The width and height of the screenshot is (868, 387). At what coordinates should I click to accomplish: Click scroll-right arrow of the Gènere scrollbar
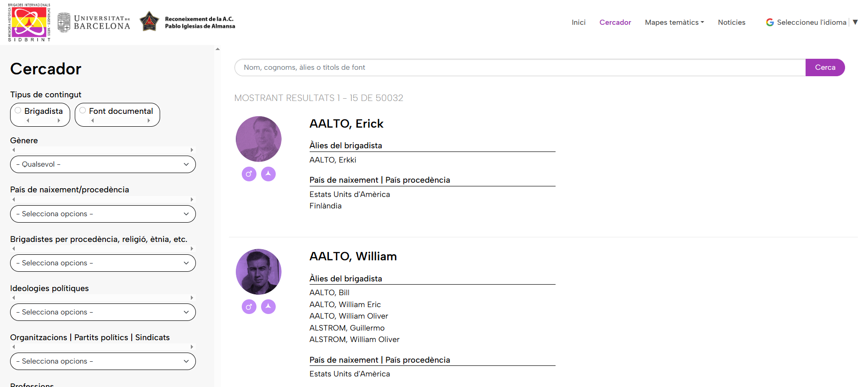192,150
